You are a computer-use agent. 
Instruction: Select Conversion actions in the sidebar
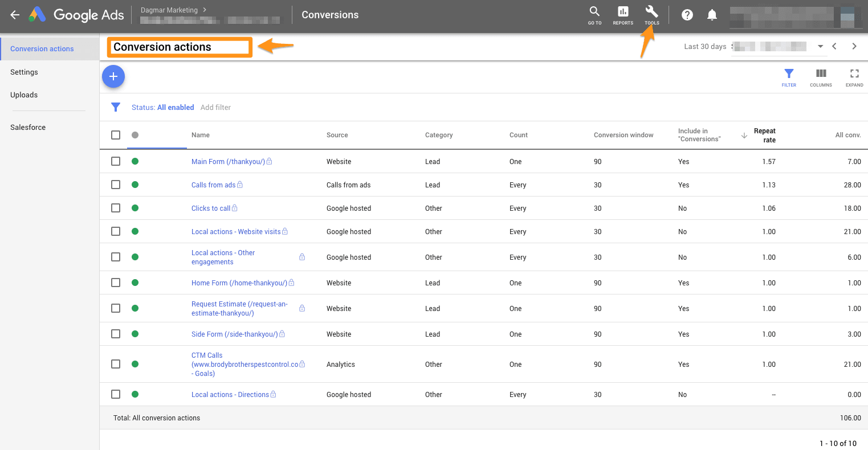50,49
